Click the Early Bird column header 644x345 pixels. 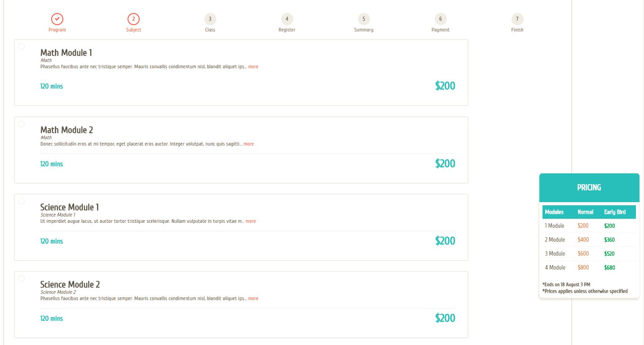[x=615, y=212]
